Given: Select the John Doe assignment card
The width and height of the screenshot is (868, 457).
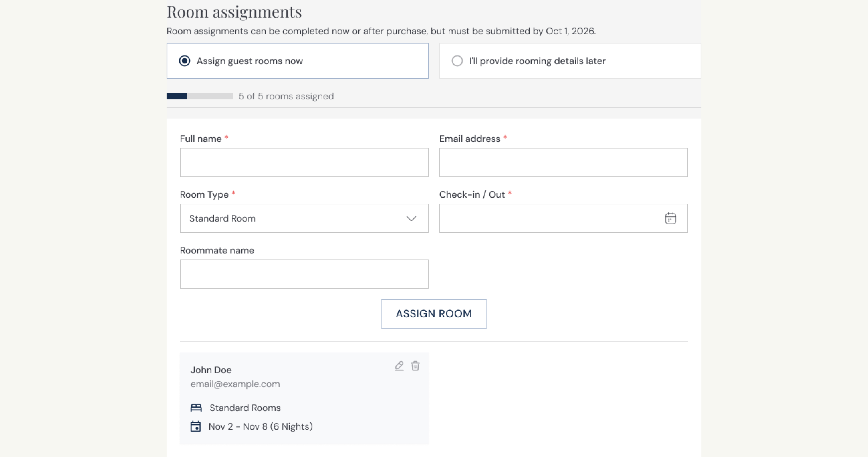Looking at the screenshot, I should [304, 398].
